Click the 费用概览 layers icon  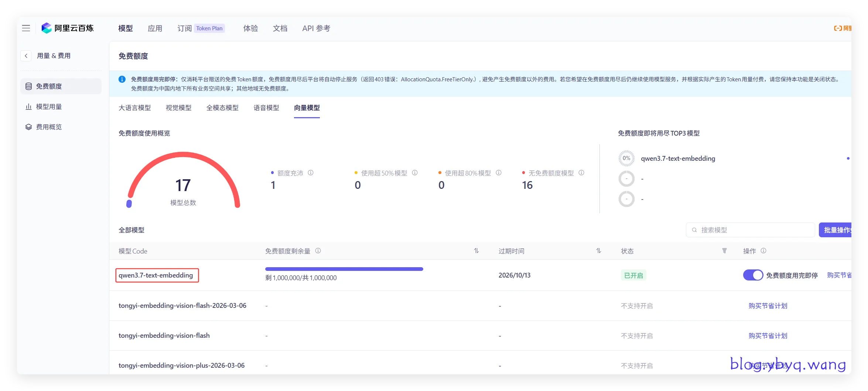[28, 127]
